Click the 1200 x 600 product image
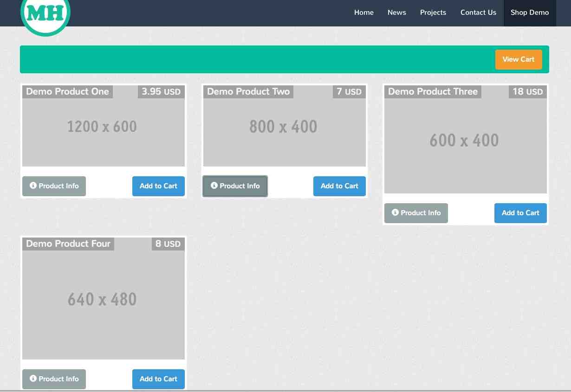The height and width of the screenshot is (392, 571). pos(103,132)
